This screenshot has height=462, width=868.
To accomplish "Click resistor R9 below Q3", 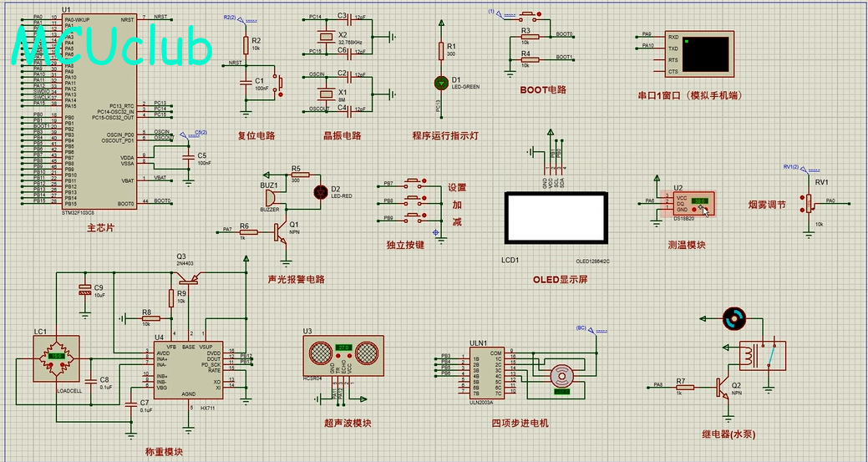I will point(171,297).
